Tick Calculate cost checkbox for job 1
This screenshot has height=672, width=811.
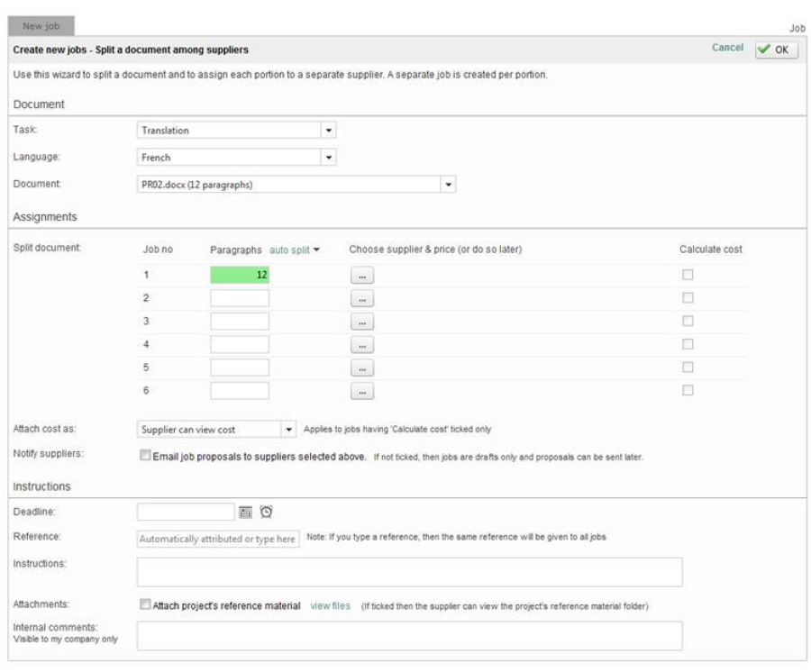coord(688,275)
